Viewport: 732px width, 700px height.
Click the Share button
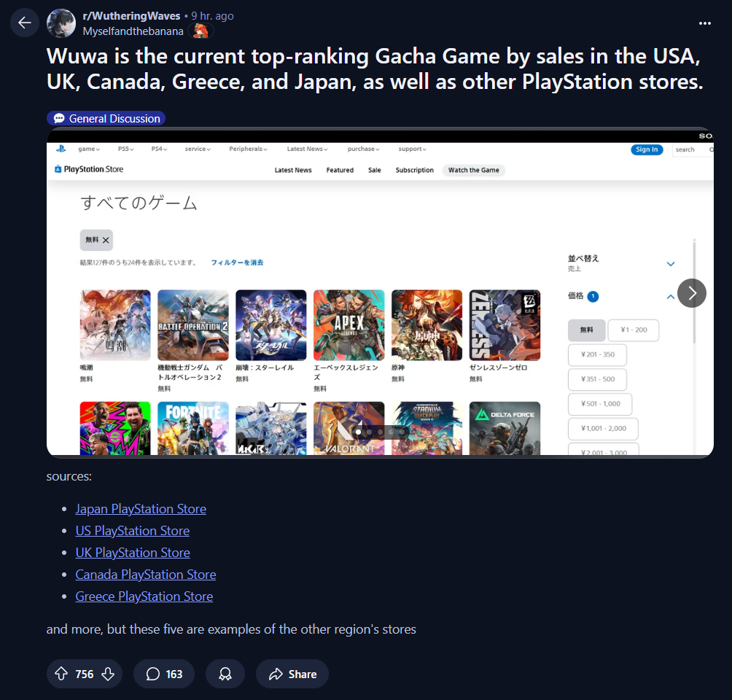(x=292, y=673)
